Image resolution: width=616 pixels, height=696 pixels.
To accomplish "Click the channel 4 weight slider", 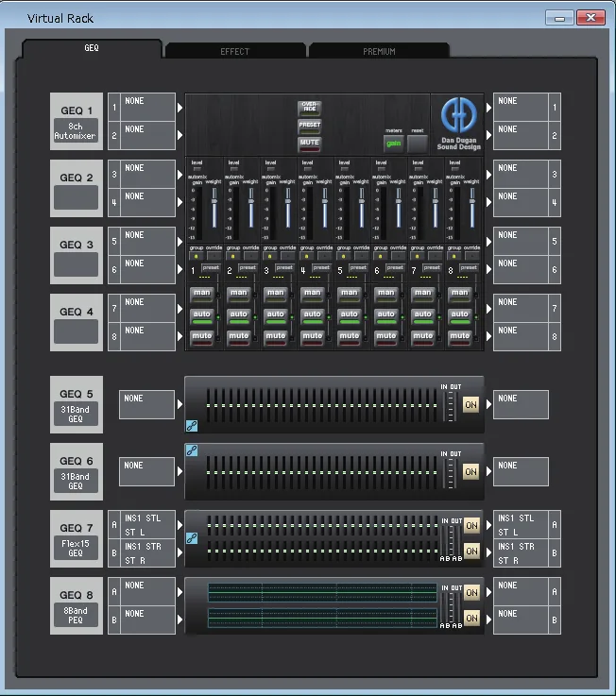I will click(325, 208).
